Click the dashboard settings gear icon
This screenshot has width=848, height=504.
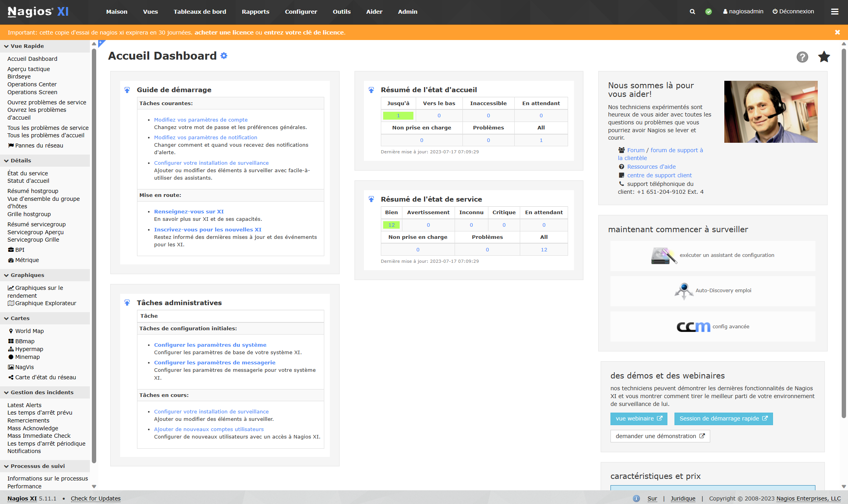[x=224, y=56]
